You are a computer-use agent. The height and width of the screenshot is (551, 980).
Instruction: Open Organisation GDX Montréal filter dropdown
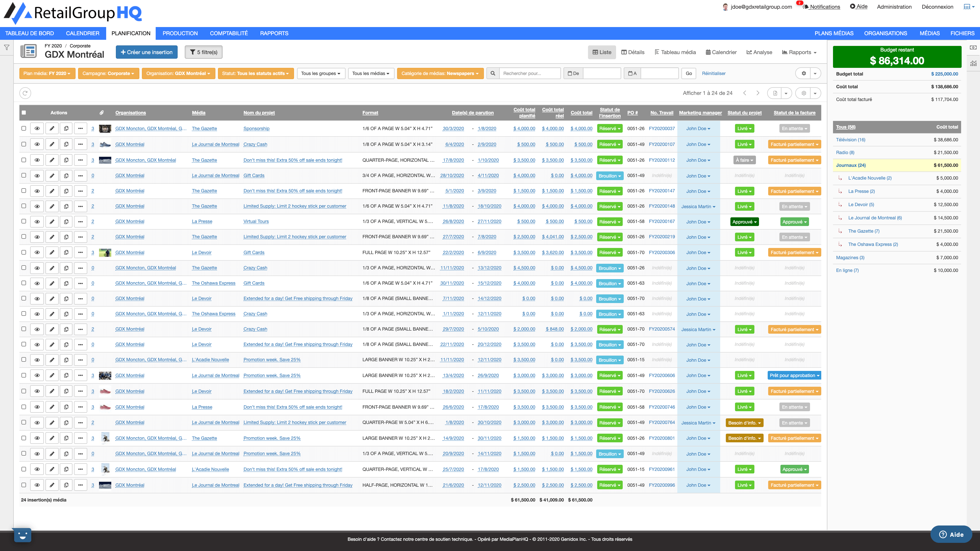pyautogui.click(x=178, y=73)
